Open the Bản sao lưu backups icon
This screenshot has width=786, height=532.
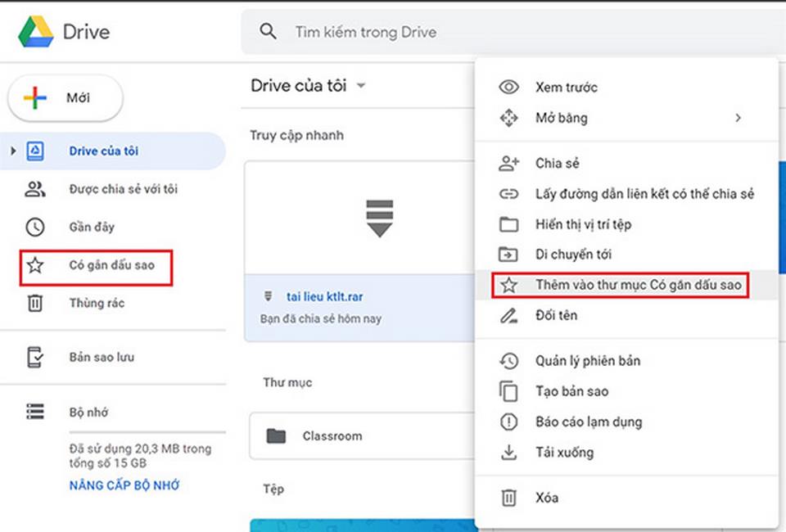(35, 358)
